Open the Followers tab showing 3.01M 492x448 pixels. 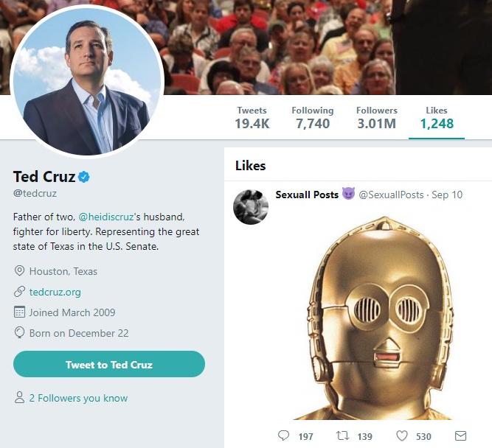tap(376, 117)
